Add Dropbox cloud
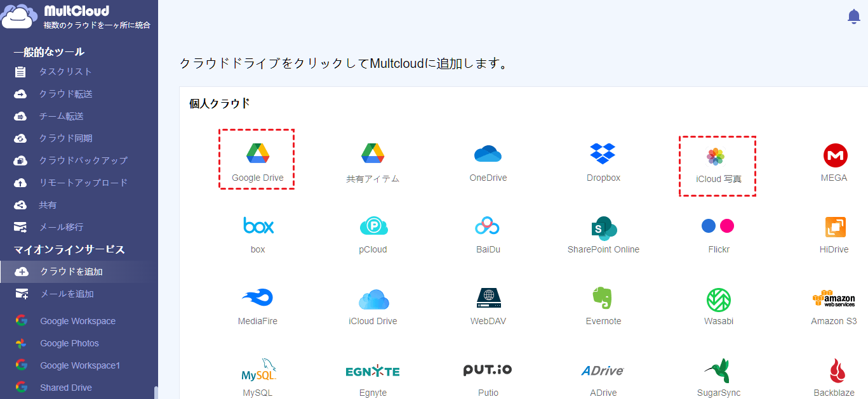The width and height of the screenshot is (868, 399). pyautogui.click(x=603, y=162)
